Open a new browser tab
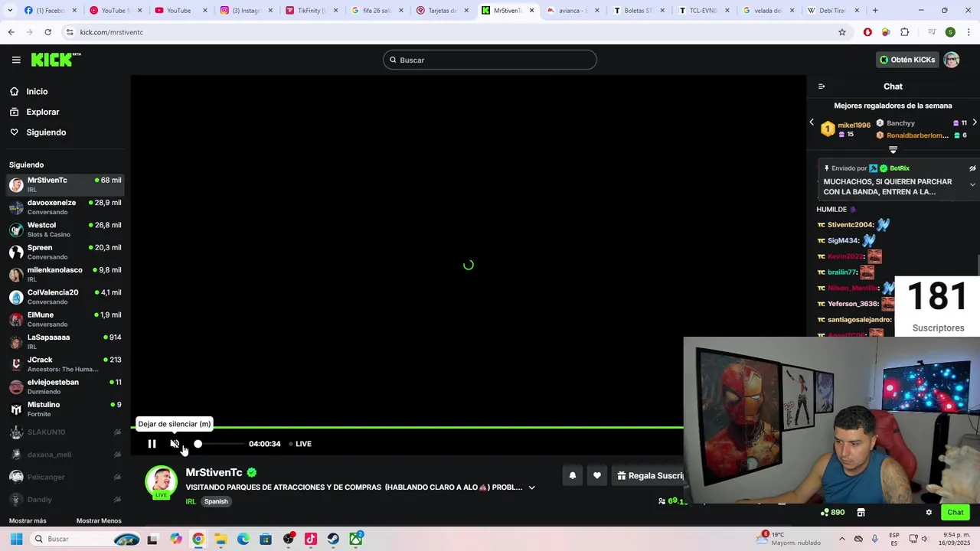Image resolution: width=980 pixels, height=551 pixels. pos(875,11)
